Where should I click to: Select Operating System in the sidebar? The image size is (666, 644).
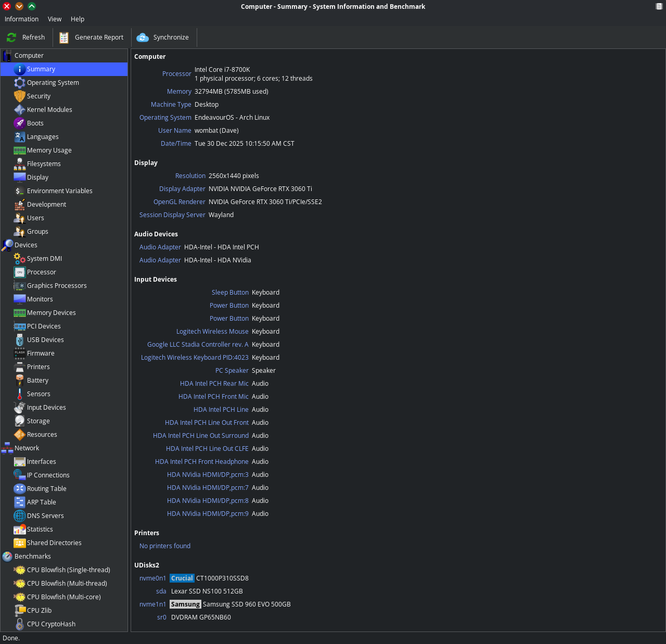coord(53,83)
